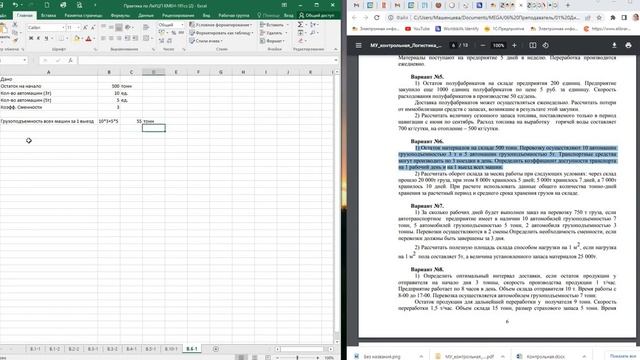
Task: Bookmark this page with the star icon
Action: 599,18
